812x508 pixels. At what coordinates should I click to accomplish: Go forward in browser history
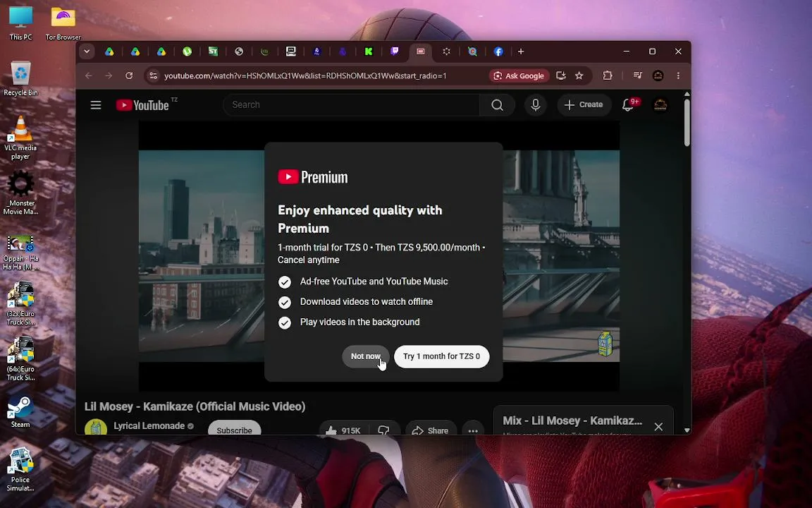tap(109, 75)
